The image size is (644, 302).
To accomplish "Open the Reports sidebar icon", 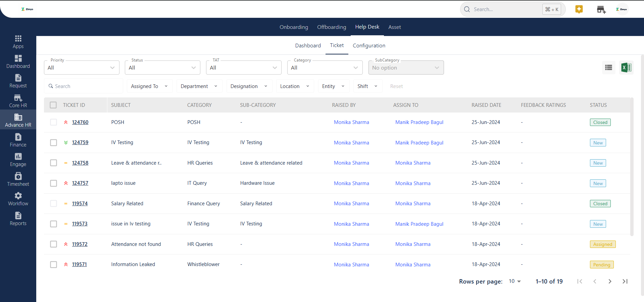I will pos(18,215).
